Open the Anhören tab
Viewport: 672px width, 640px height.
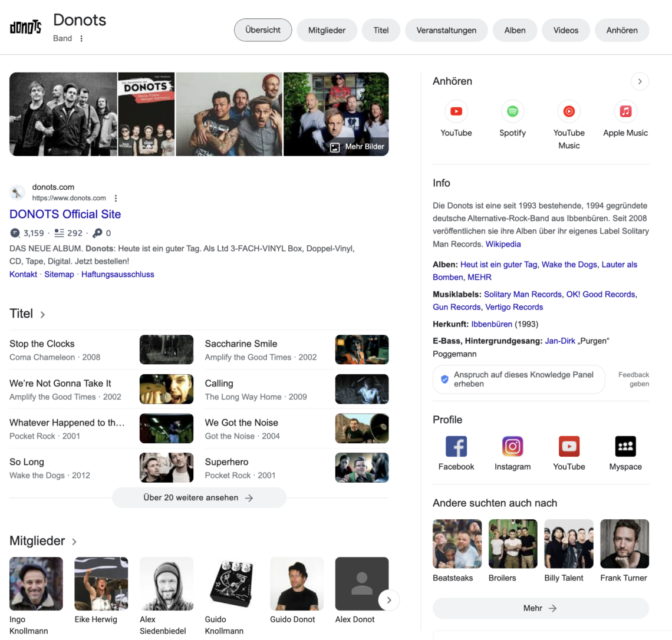622,30
